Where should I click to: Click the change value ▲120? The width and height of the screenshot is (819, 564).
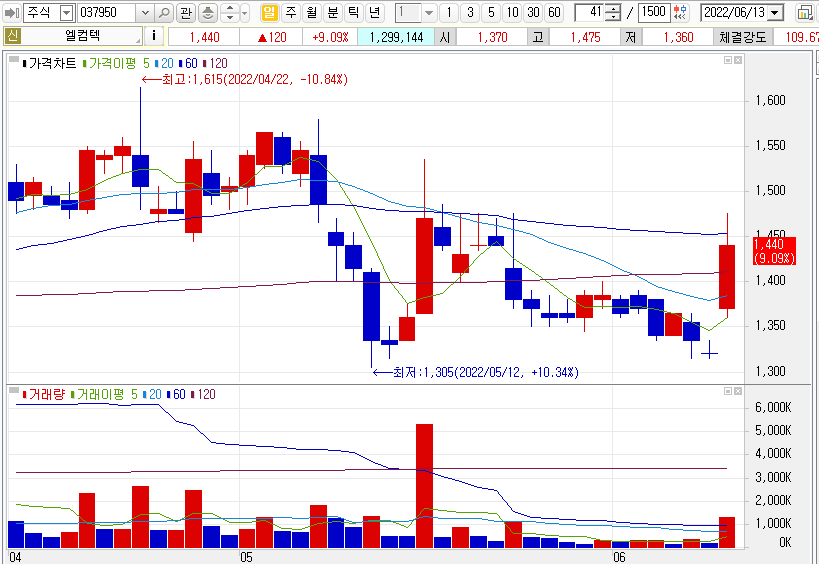coord(272,37)
